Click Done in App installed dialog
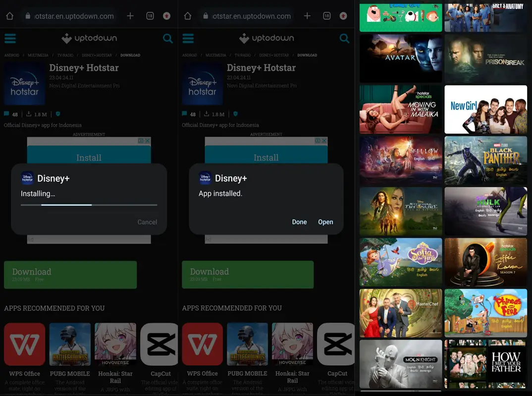This screenshot has height=396, width=532. 299,222
